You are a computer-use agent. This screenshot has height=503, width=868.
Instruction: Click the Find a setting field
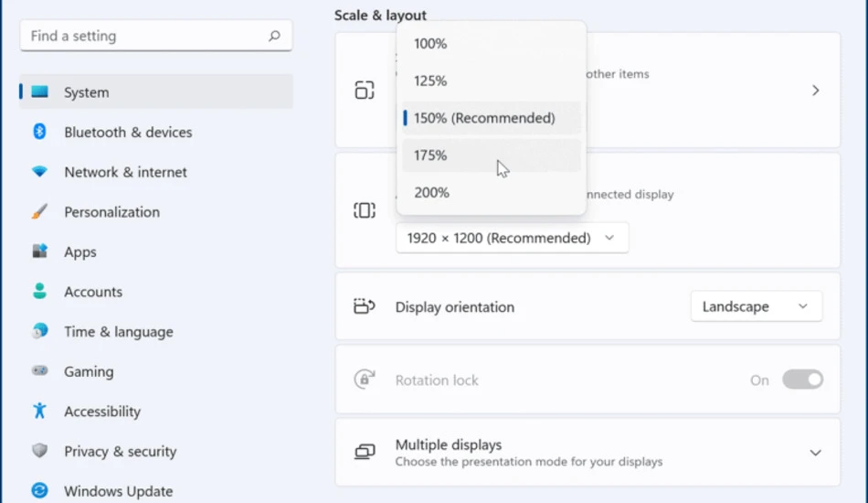pyautogui.click(x=156, y=36)
